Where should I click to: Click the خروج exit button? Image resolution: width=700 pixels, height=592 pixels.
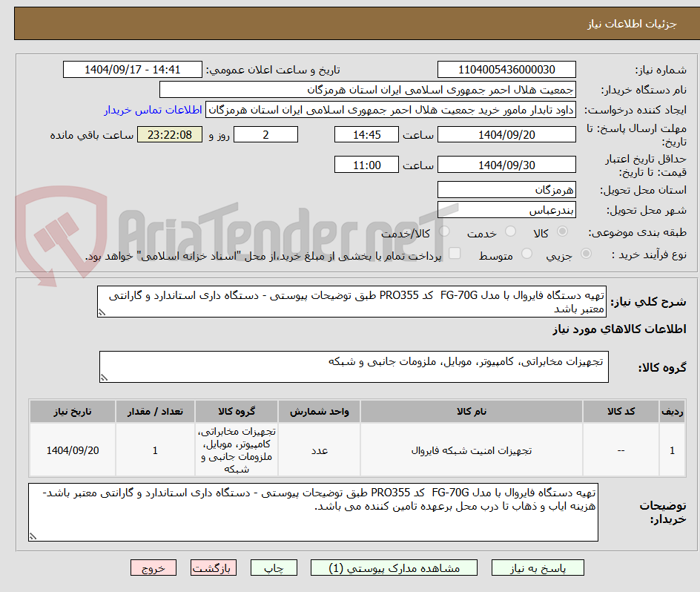[153, 568]
